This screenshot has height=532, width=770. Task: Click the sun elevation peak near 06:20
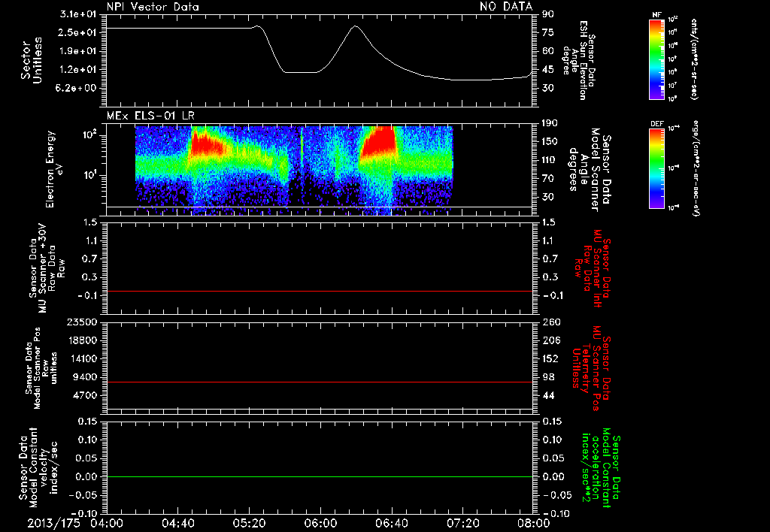pos(355,26)
